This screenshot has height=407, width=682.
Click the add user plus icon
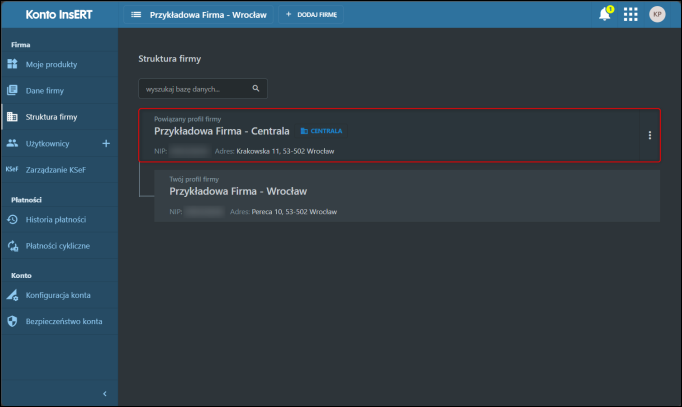point(106,143)
